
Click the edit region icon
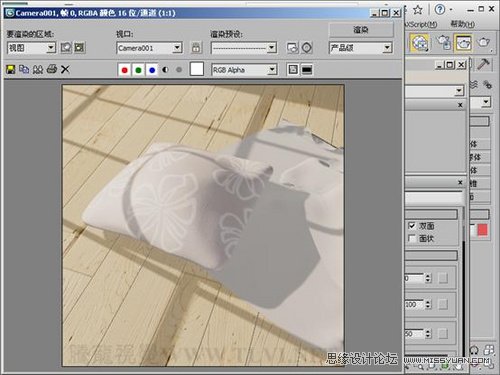[x=66, y=48]
